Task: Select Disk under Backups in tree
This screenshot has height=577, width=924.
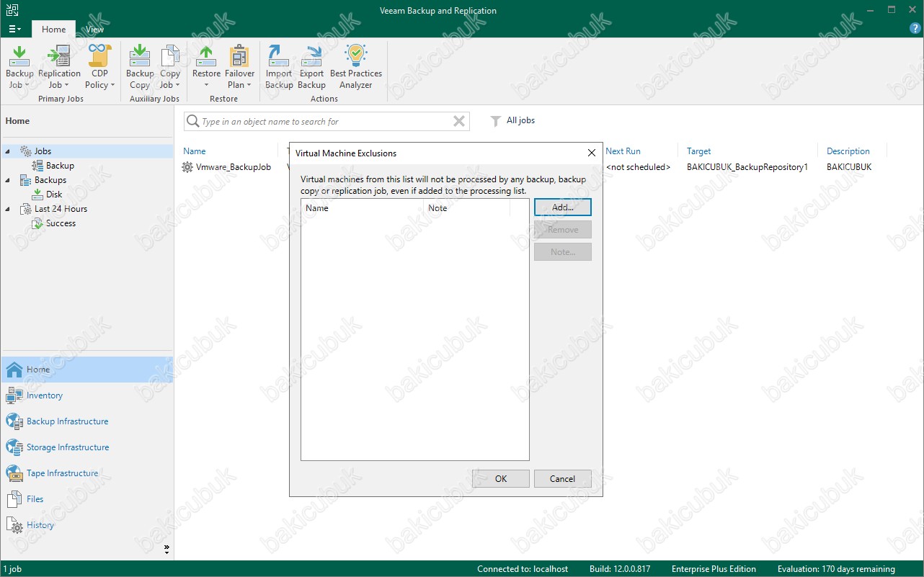Action: [x=54, y=194]
